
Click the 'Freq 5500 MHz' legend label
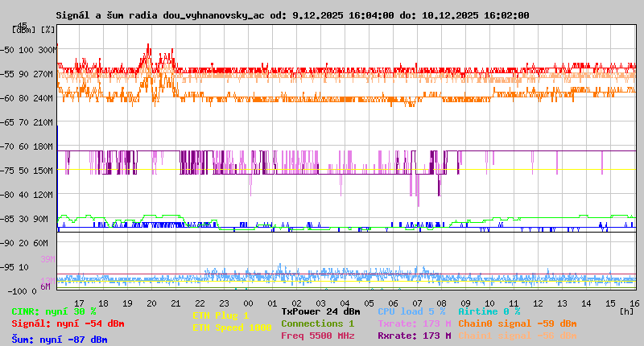(317, 336)
